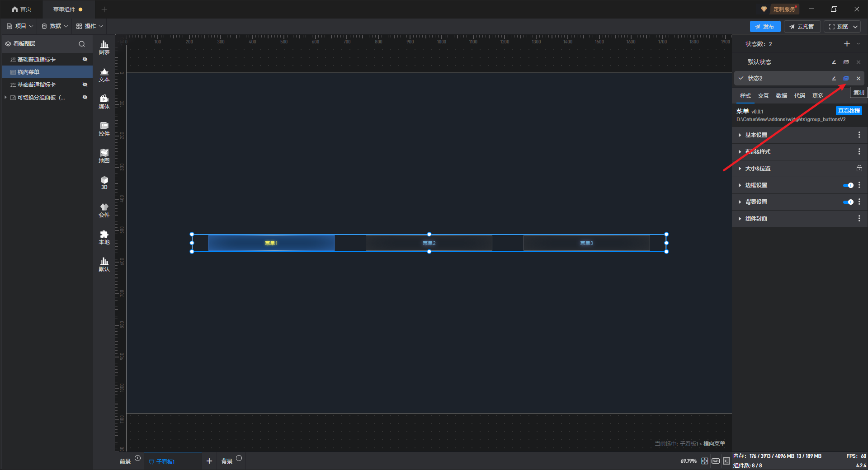Expand the 组件封面 section

[x=740, y=219]
